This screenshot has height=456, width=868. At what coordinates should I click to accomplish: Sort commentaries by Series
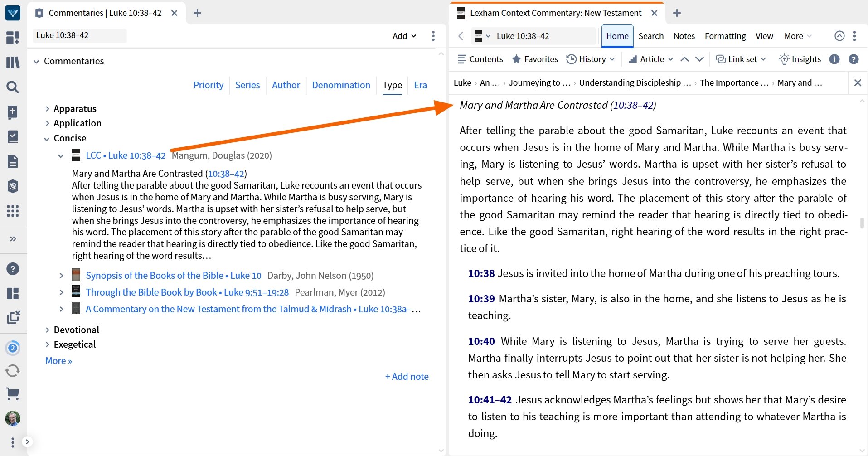point(247,85)
